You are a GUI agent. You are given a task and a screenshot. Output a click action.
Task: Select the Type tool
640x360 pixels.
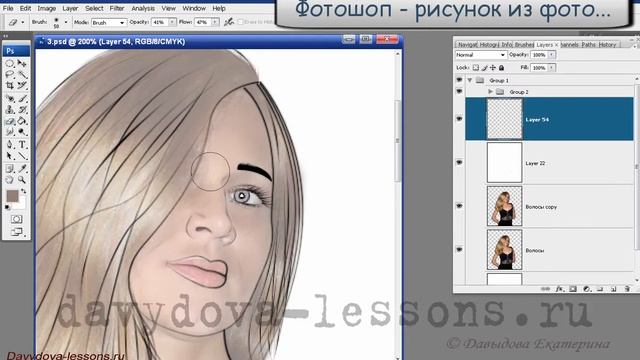[x=22, y=145]
